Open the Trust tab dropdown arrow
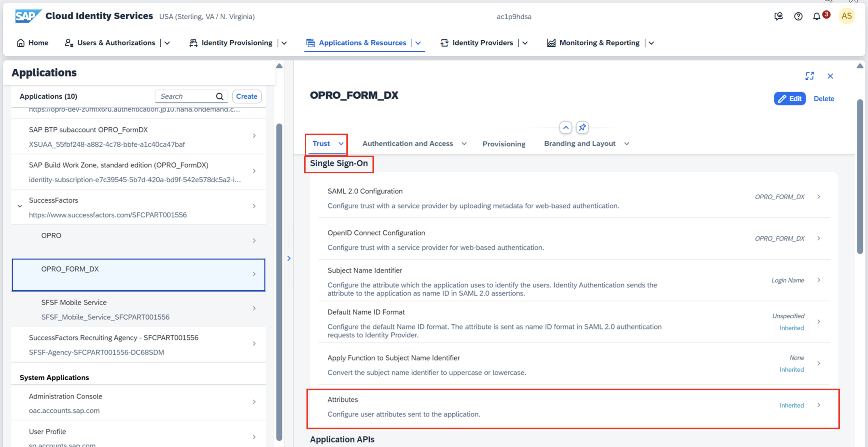 coord(341,144)
